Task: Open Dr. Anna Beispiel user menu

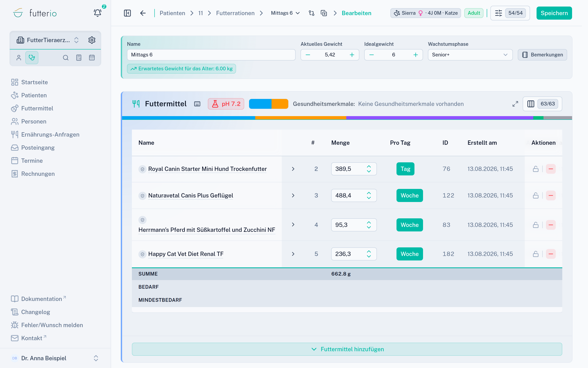Action: pos(55,358)
